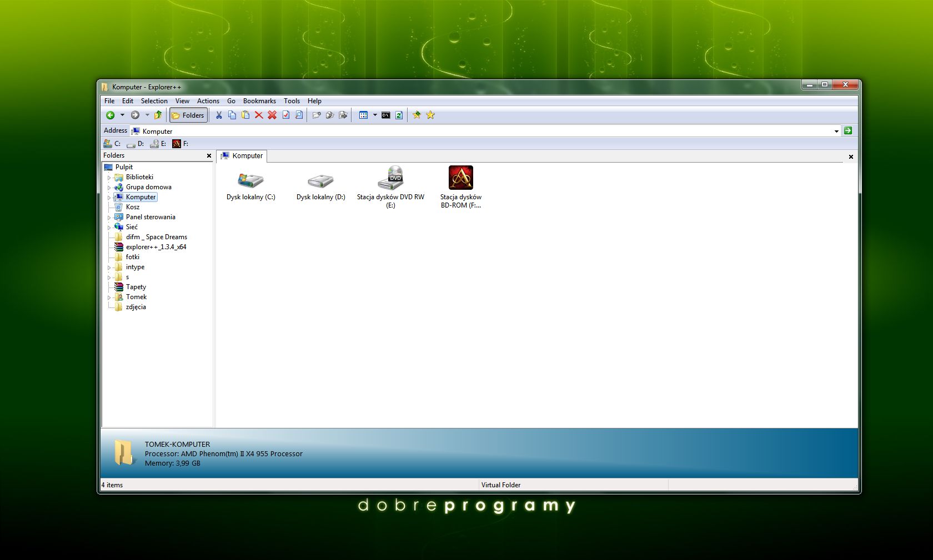Screen dimensions: 933x560
Task: Click the green Go button by address bar
Action: 848,131
